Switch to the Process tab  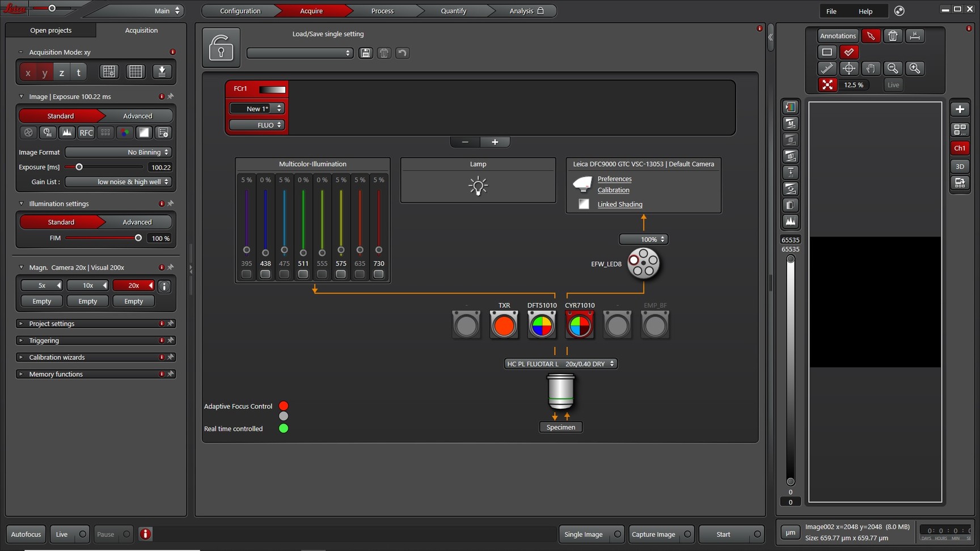coord(382,11)
